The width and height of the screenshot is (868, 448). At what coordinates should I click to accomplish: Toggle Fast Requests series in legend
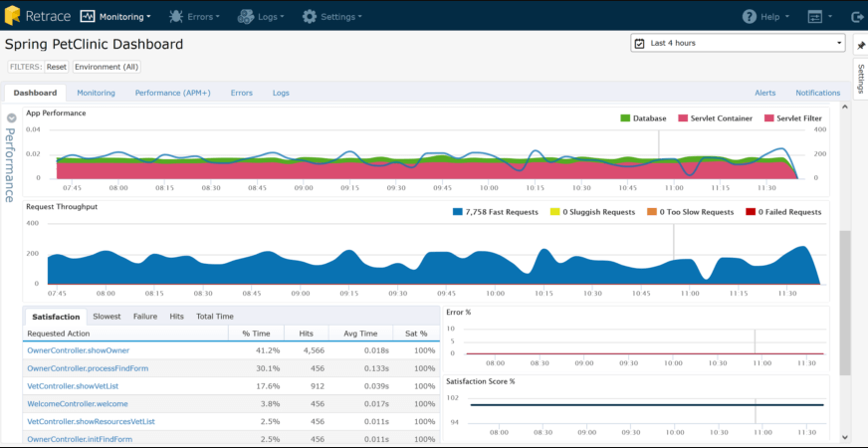tap(501, 212)
